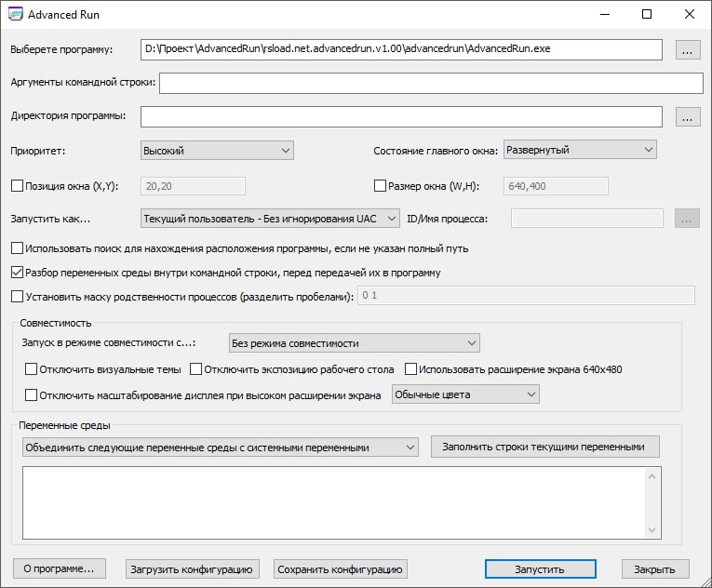Click the Переменные среды group label
The image size is (712, 588).
[x=64, y=425]
